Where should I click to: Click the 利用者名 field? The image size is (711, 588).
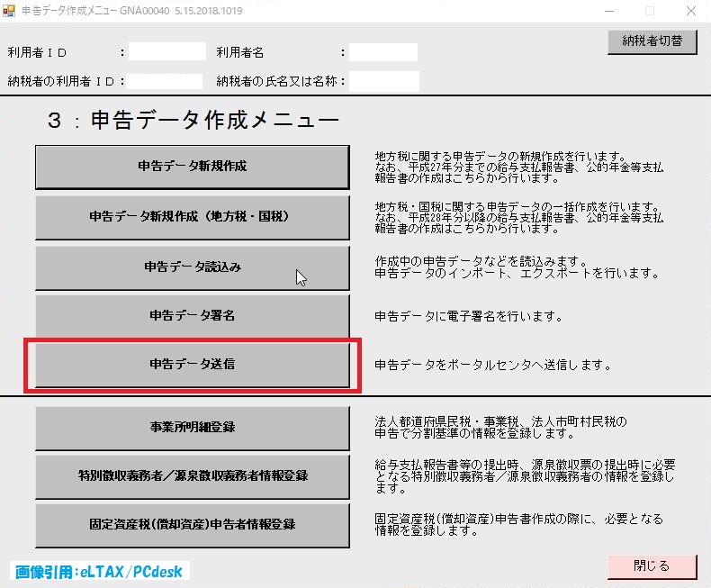pos(383,51)
